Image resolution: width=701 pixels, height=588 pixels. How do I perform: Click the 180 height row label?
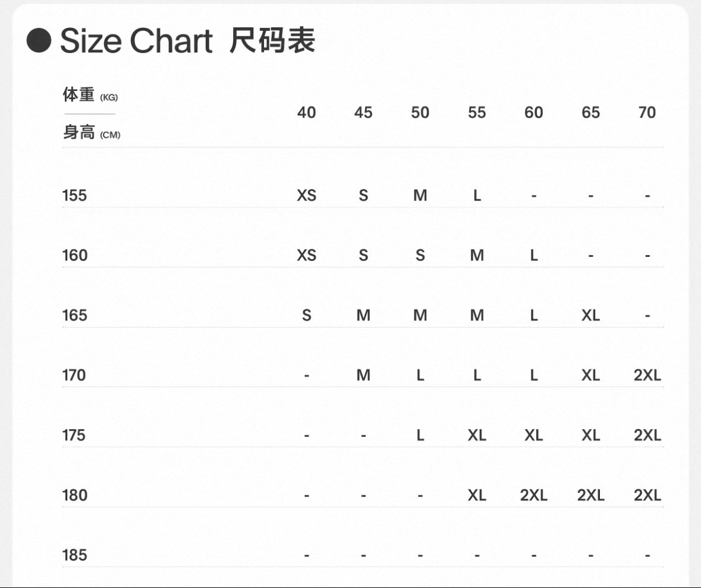coord(74,495)
